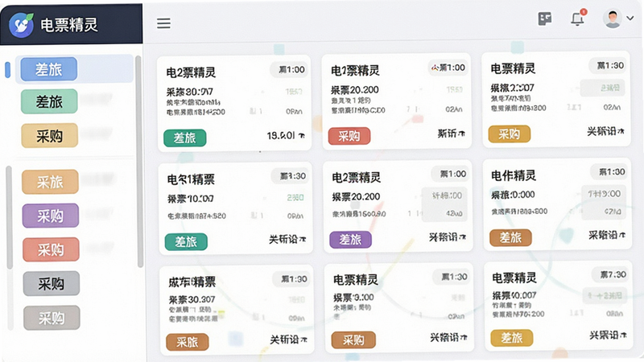Click the yellow 差旅 tag in the 7:30 card
The image size is (644, 362).
pos(512,338)
